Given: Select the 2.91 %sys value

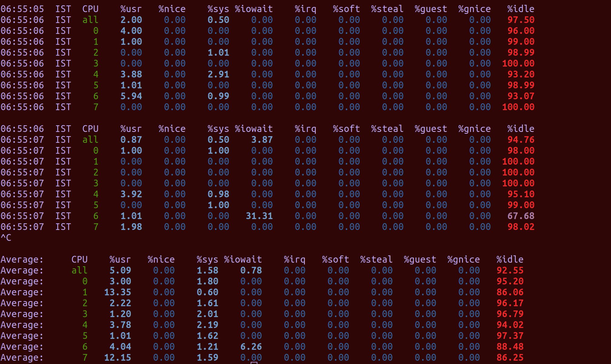Looking at the screenshot, I should (218, 74).
